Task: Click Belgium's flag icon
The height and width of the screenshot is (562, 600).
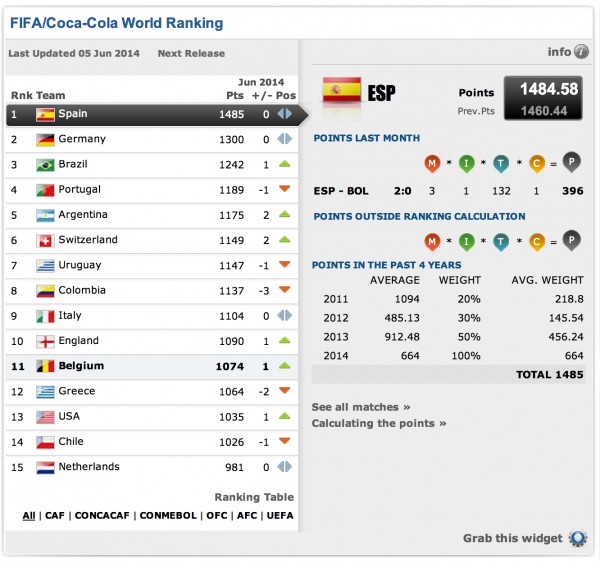Action: tap(45, 367)
